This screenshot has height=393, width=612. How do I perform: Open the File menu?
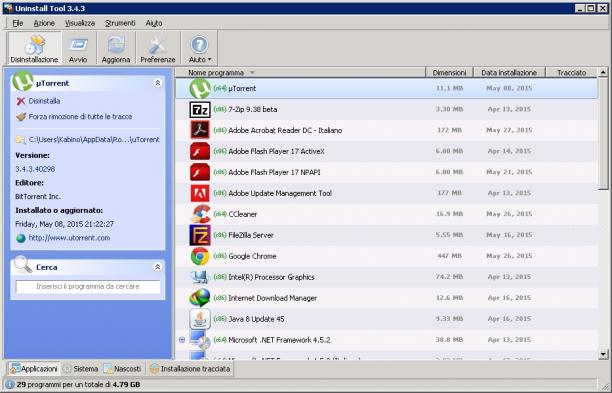point(18,23)
